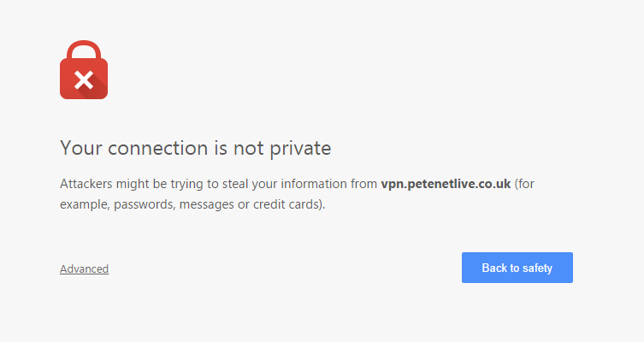Click the red padlock warning icon
644x342 pixels.
84,70
